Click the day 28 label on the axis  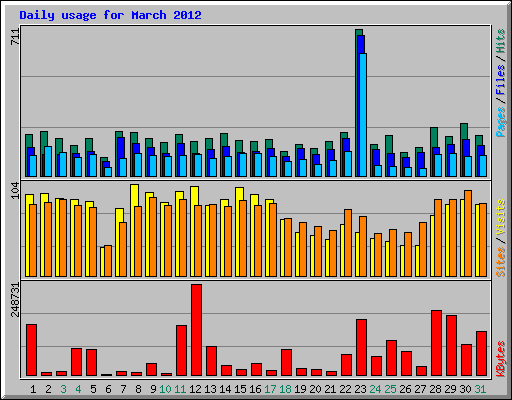(x=435, y=389)
